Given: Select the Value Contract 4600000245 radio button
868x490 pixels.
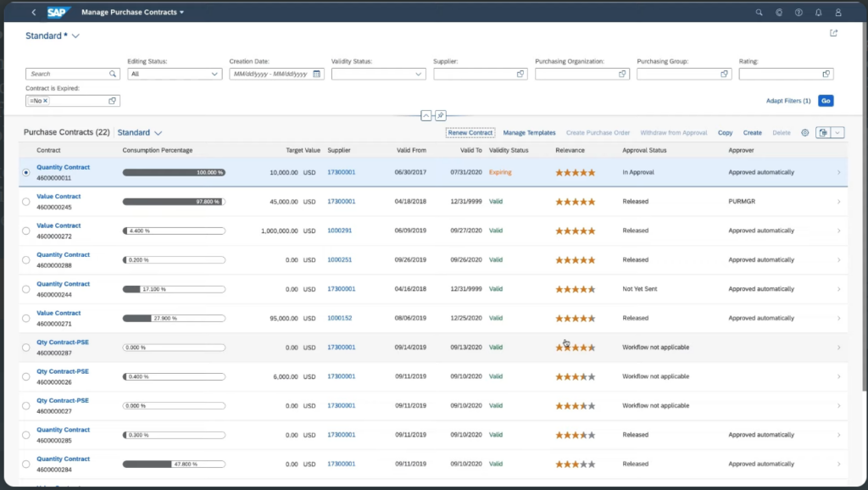Looking at the screenshot, I should click(25, 201).
